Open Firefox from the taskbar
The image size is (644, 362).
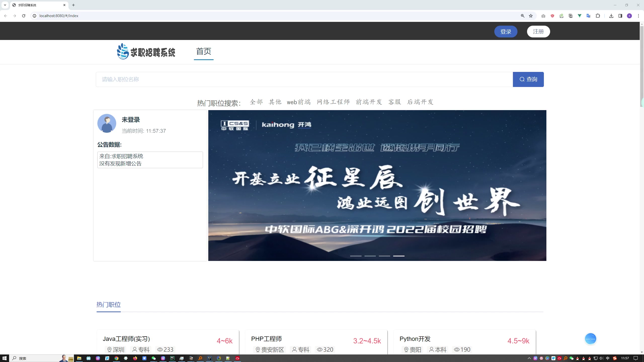click(x=135, y=358)
